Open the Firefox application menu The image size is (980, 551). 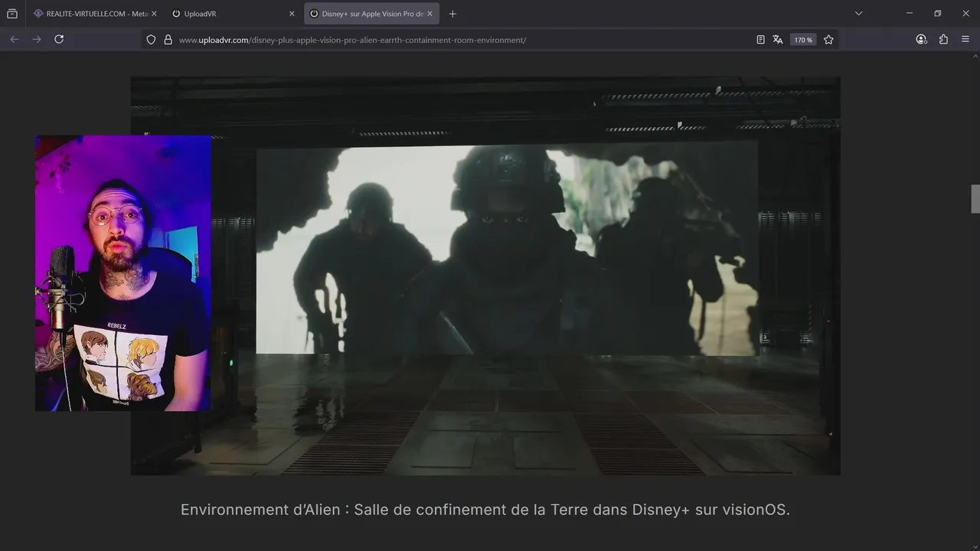(965, 39)
